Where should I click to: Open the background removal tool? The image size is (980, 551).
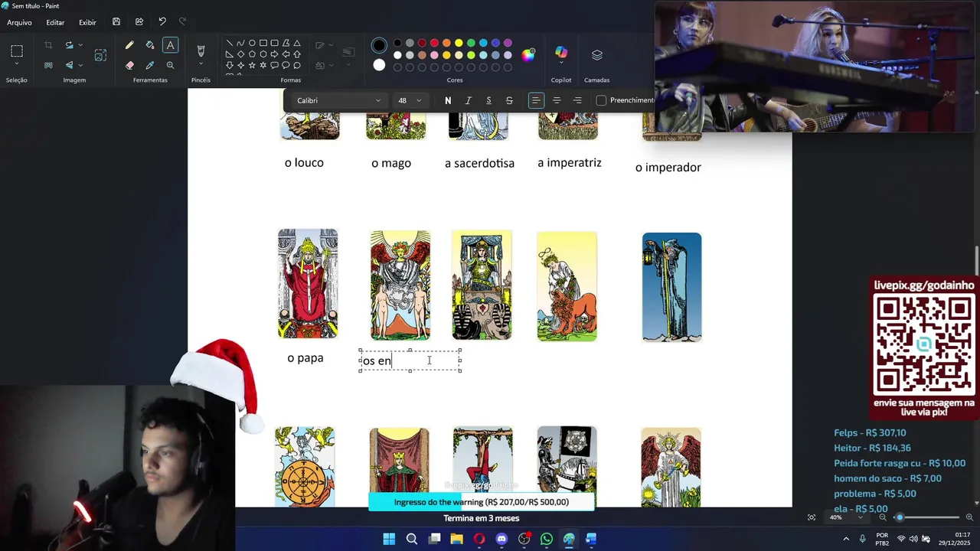click(48, 65)
